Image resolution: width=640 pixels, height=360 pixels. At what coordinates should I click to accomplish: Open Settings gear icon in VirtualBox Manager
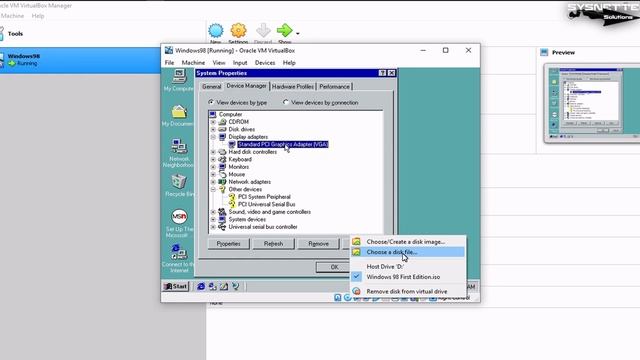coord(238,31)
